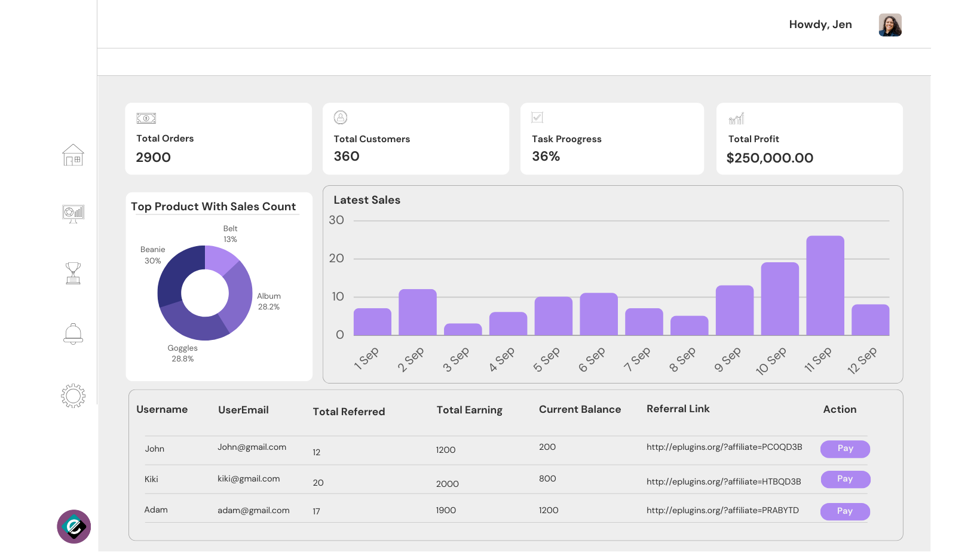
Task: Click the Beanie segment of donut chart
Action: coord(176,273)
